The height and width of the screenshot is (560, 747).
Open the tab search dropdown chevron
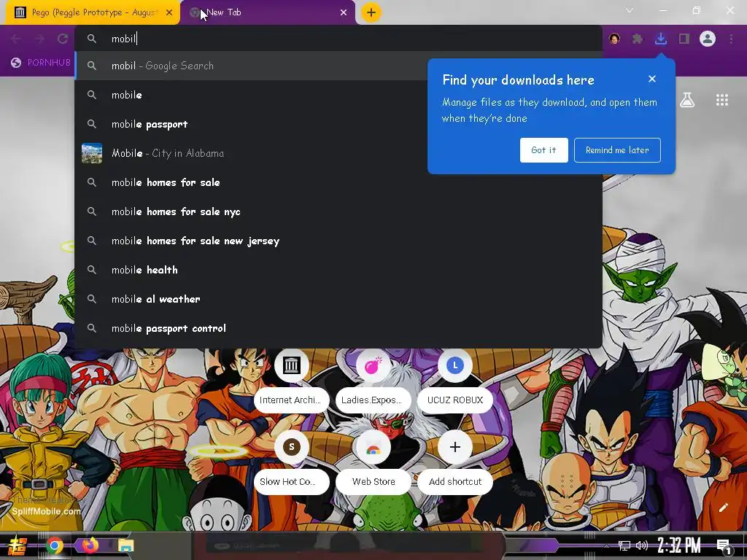click(x=630, y=10)
